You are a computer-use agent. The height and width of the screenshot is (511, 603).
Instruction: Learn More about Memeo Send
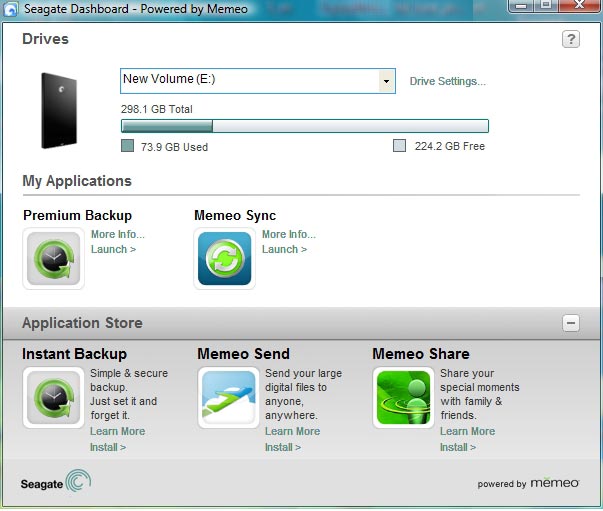293,431
